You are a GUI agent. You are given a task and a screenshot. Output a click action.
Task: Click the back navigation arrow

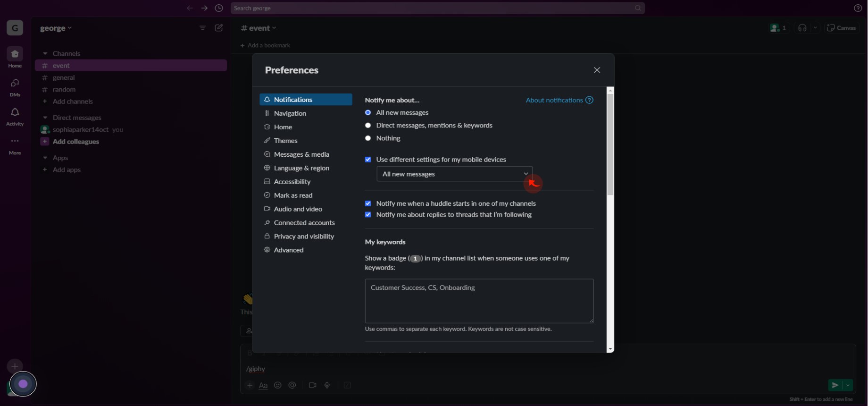point(190,8)
